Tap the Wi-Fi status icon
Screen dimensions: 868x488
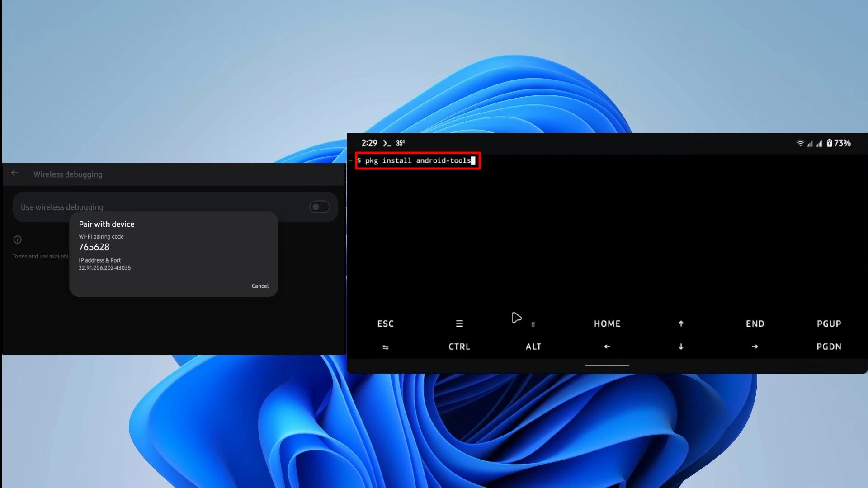coord(801,143)
